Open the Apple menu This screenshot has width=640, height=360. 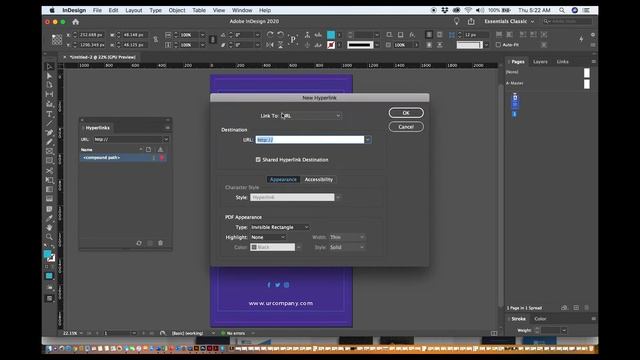coord(52,10)
